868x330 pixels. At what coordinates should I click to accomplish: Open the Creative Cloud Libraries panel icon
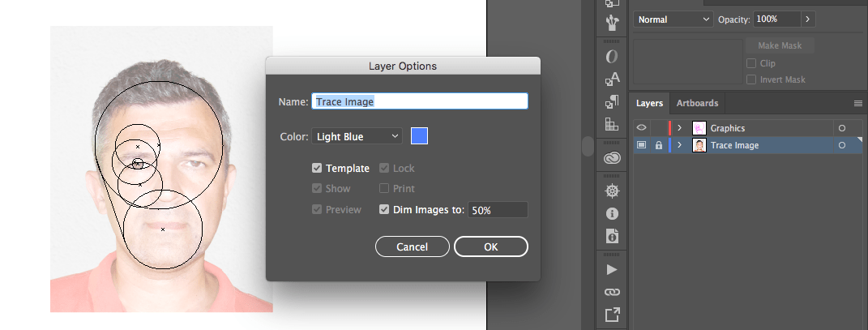(612, 158)
